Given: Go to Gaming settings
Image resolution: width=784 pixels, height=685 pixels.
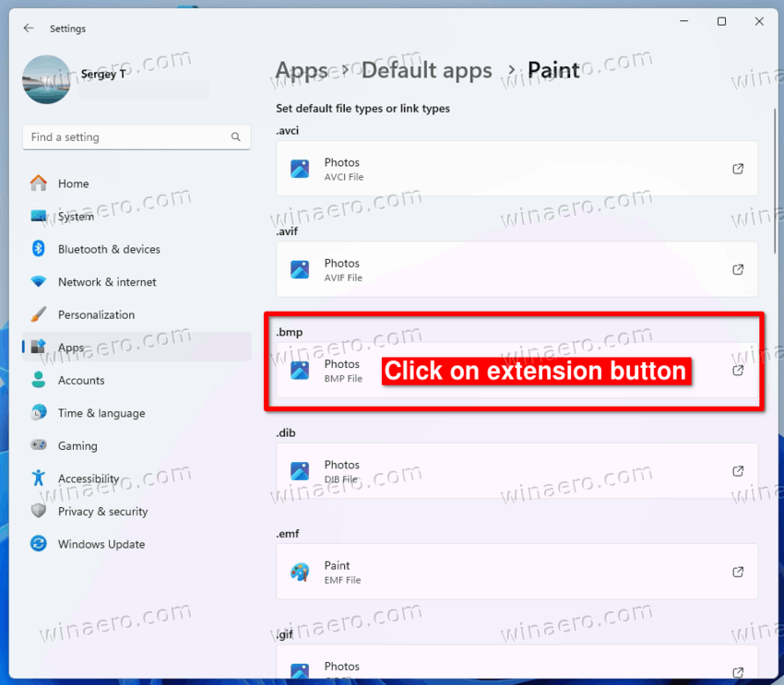Looking at the screenshot, I should [137, 445].
